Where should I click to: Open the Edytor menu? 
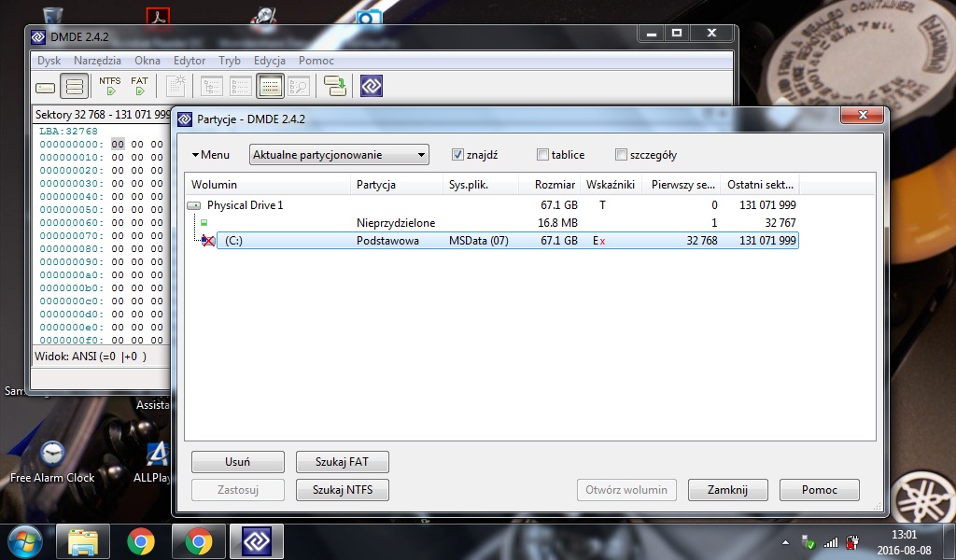(189, 61)
